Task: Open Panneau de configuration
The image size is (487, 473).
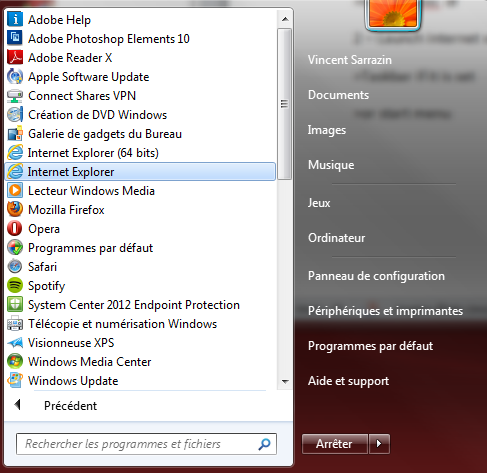Action: click(x=376, y=276)
